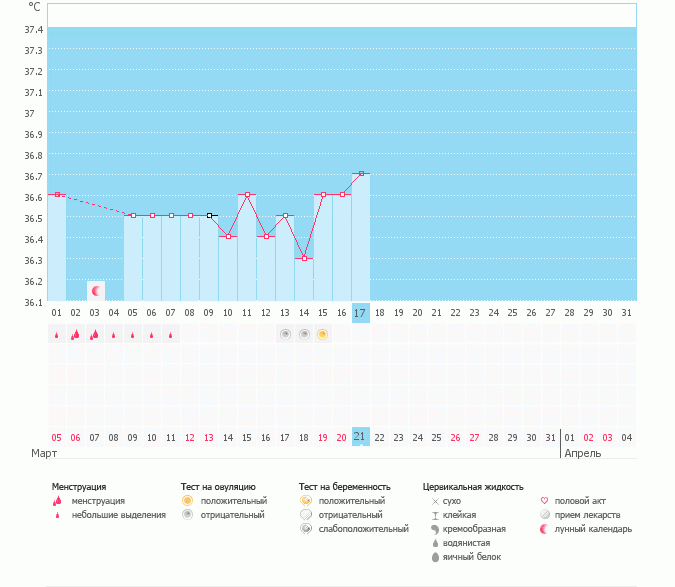
Task: Click the 'яичный белок' icon in legend
Action: coord(435,557)
